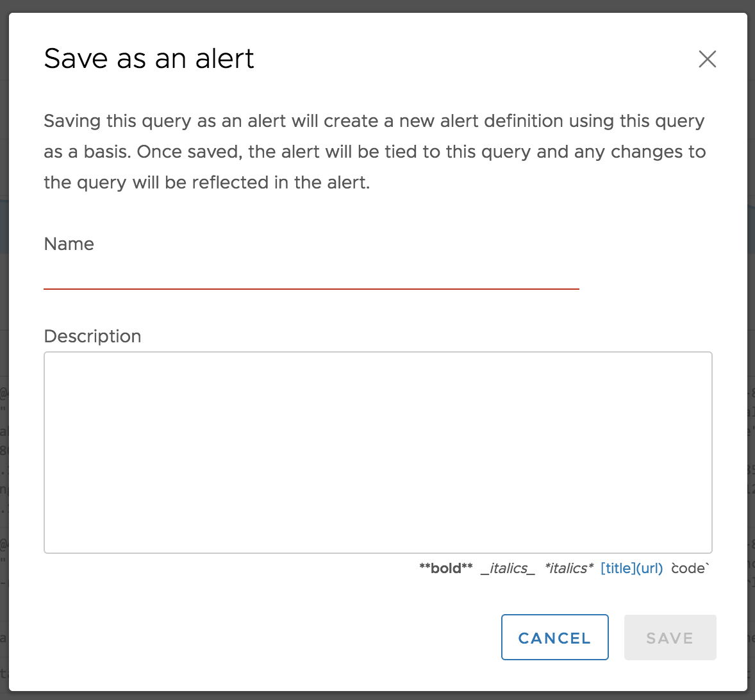Click empty dialog space left of Cancel
Viewport: 755px width, 700px height.
[x=256, y=637]
